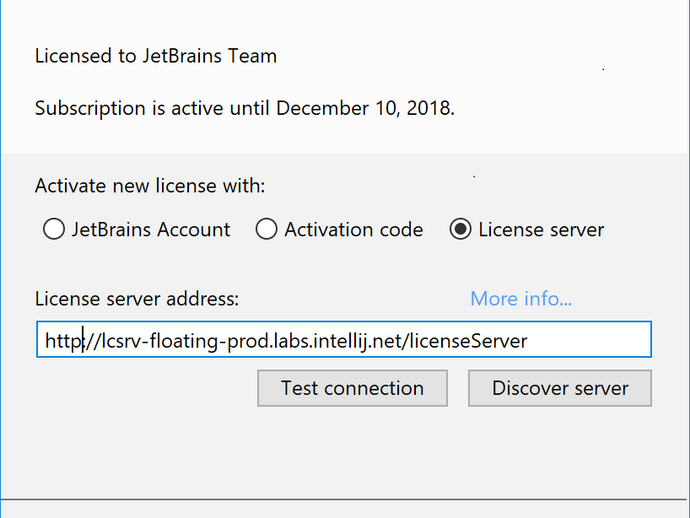Click 'intellij.net' portion of the server URL
The height and width of the screenshot is (518, 690).
coord(361,341)
